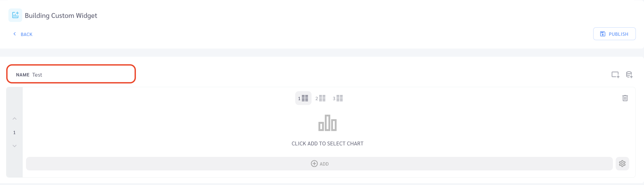Add a new row panel icon
Screen dimensions: 644x185
615,75
